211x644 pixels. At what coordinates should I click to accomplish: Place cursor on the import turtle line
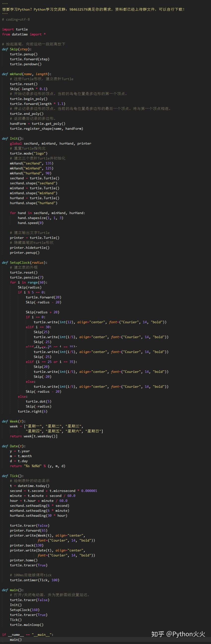point(15,29)
